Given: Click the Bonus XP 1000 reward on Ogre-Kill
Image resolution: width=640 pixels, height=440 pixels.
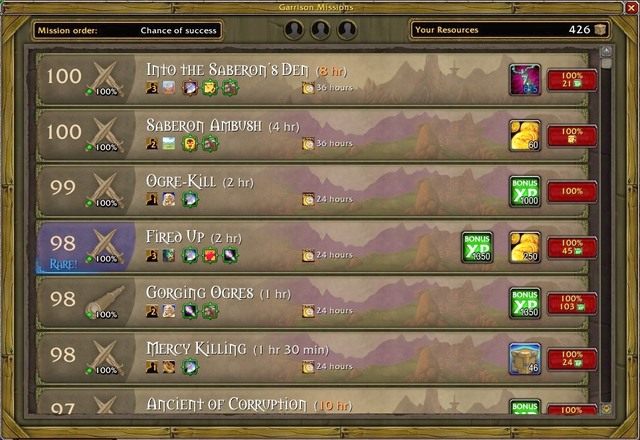Looking at the screenshot, I should pyautogui.click(x=525, y=191).
